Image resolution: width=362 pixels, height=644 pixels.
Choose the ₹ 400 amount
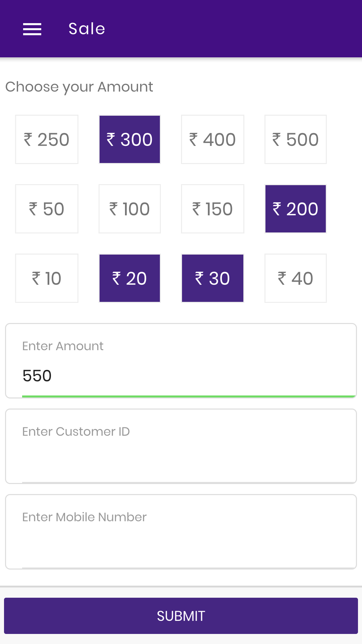(213, 140)
